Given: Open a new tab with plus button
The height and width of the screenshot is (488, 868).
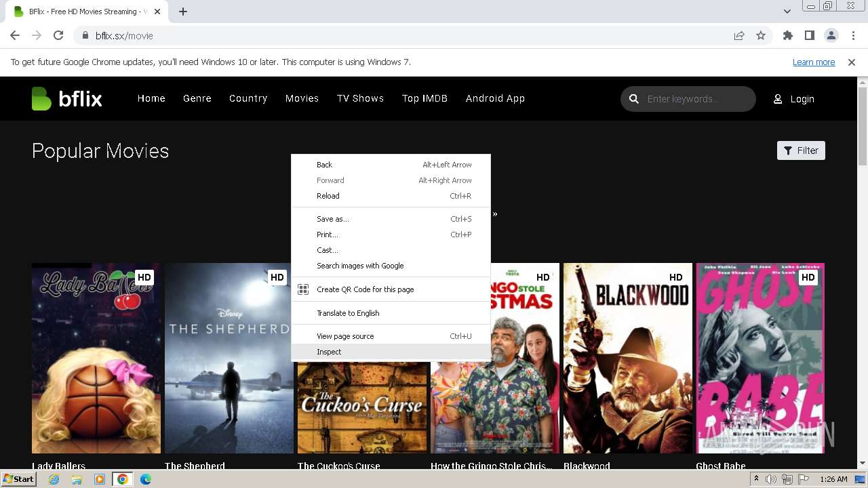Looking at the screenshot, I should tap(183, 12).
